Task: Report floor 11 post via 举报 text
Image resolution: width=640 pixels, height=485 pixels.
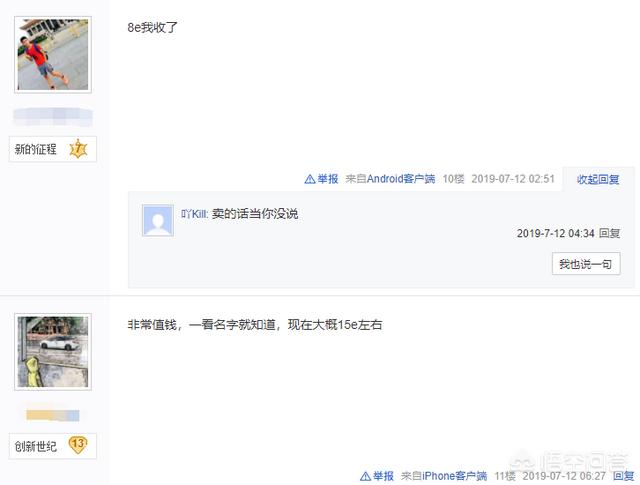Action: pyautogui.click(x=383, y=476)
